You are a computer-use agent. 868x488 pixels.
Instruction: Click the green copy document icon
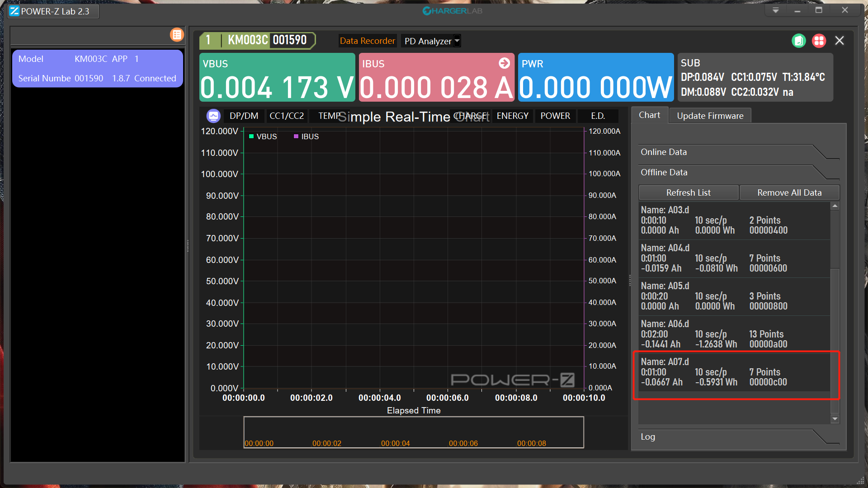(798, 41)
